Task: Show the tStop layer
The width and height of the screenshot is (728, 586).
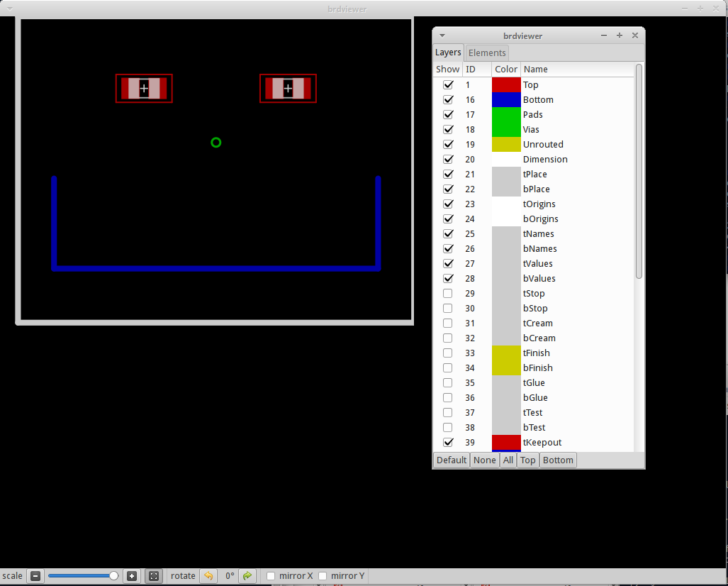Action: 447,293
